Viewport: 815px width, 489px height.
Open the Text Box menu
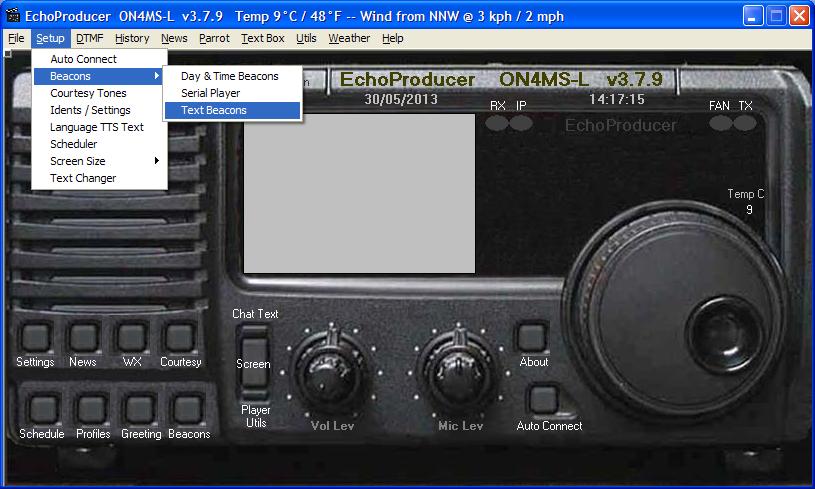pos(262,38)
